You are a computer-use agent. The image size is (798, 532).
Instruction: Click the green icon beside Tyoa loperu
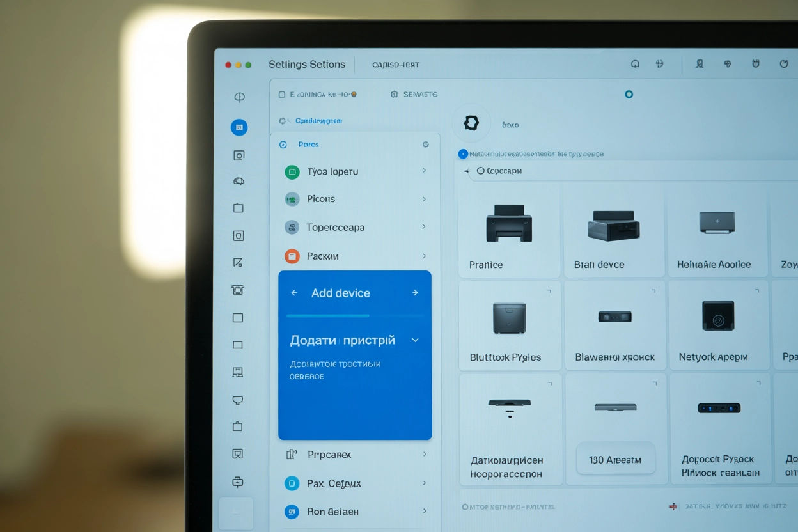coord(292,171)
